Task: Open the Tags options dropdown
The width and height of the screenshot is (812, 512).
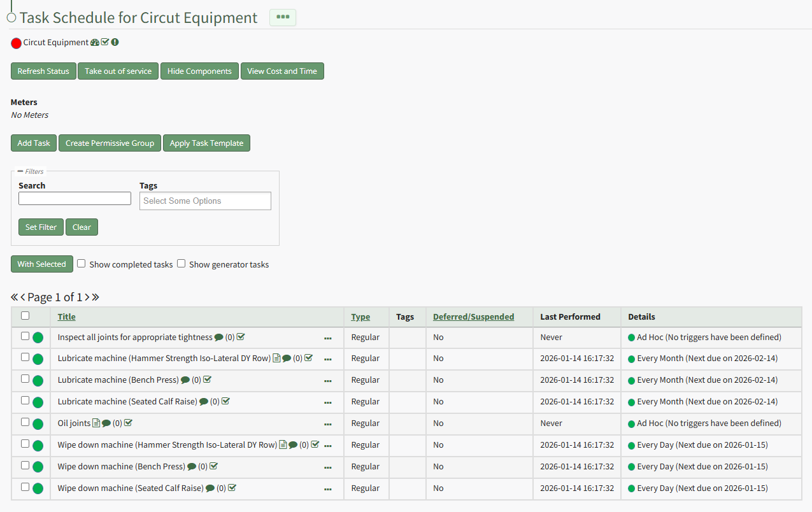Action: pos(205,201)
